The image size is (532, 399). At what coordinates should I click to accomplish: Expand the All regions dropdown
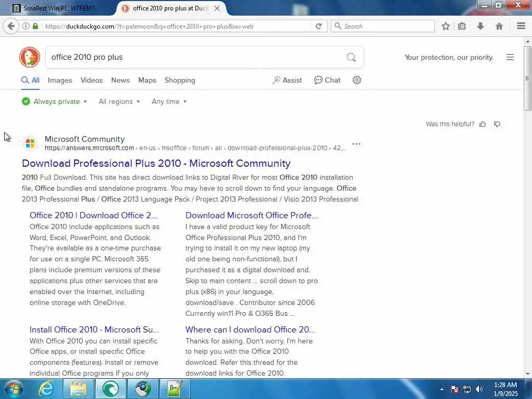[119, 101]
